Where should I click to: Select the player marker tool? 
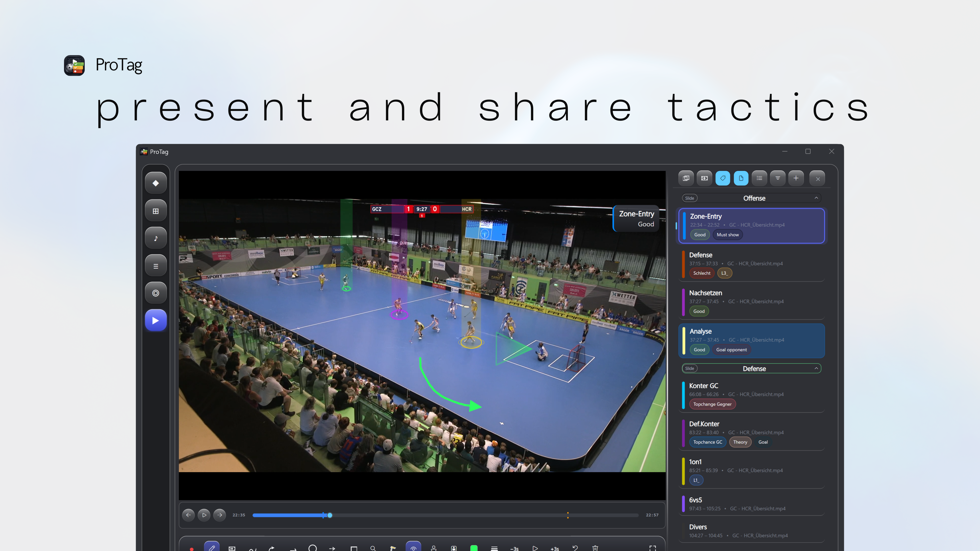click(x=434, y=548)
